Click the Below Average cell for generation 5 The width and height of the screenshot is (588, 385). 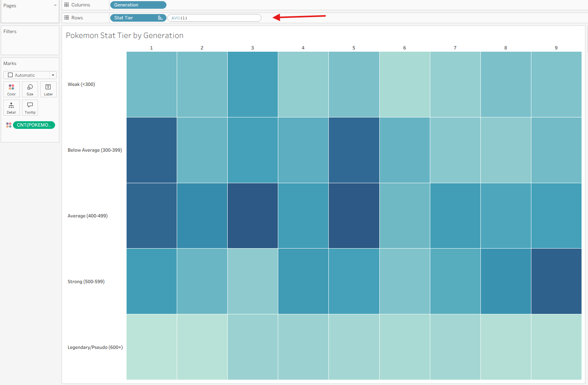pos(354,150)
